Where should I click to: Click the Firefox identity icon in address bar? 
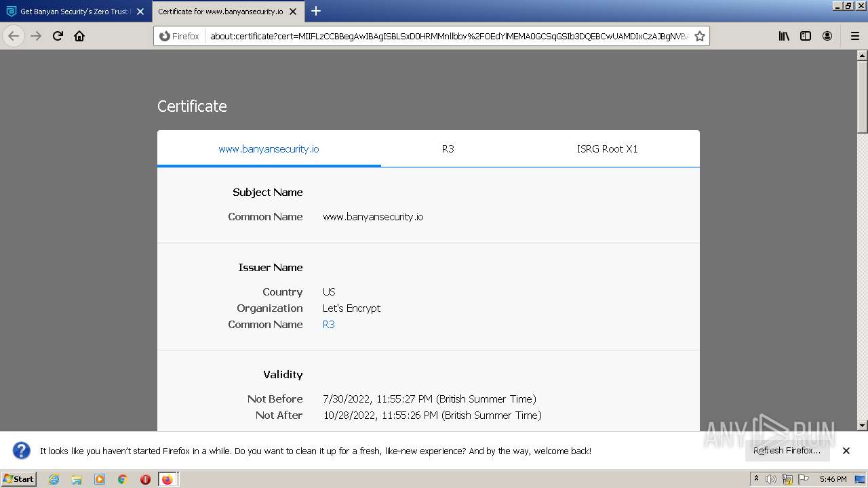point(180,36)
